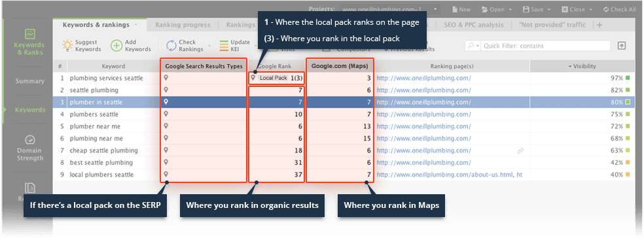The width and height of the screenshot is (644, 238).
Task: Click the pin icon for cheap seattle plumbing
Action: 166,150
